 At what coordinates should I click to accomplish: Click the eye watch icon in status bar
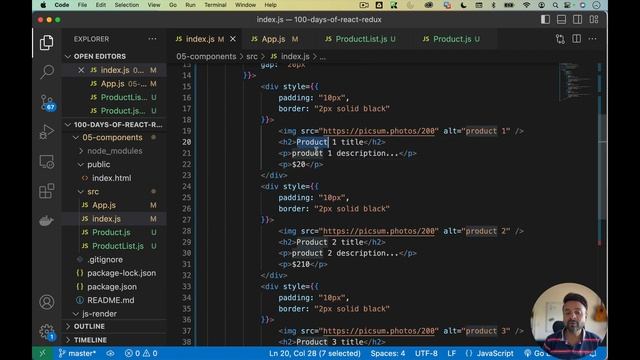(110, 353)
